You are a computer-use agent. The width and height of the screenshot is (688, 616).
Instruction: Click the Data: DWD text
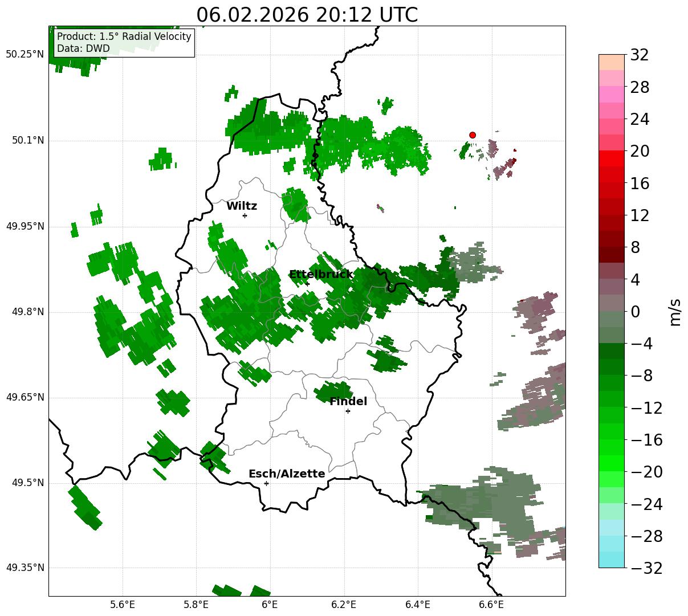(83, 48)
